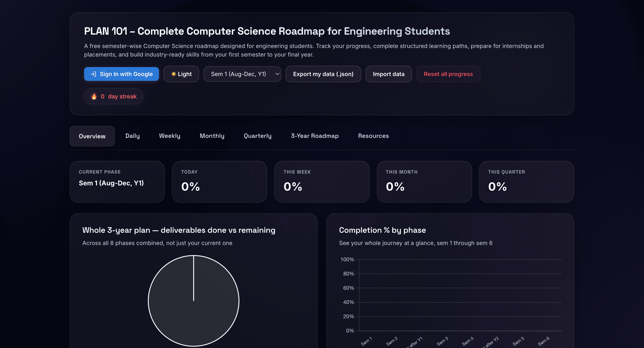This screenshot has height=348, width=644.
Task: Click the Import data button
Action: [x=389, y=74]
